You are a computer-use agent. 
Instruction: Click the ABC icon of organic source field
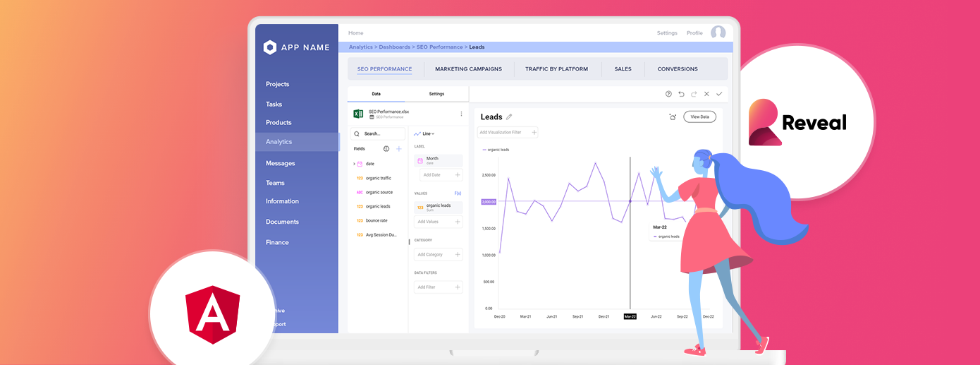click(x=360, y=192)
